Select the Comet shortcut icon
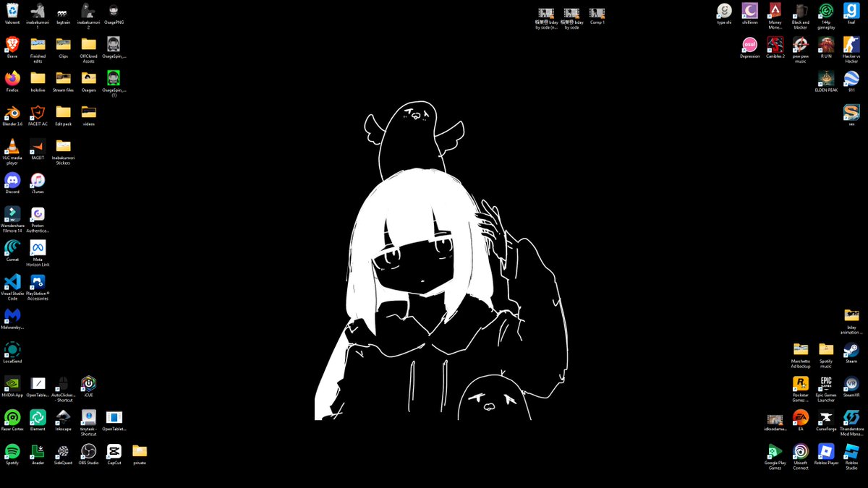This screenshot has width=868, height=488. point(12,247)
